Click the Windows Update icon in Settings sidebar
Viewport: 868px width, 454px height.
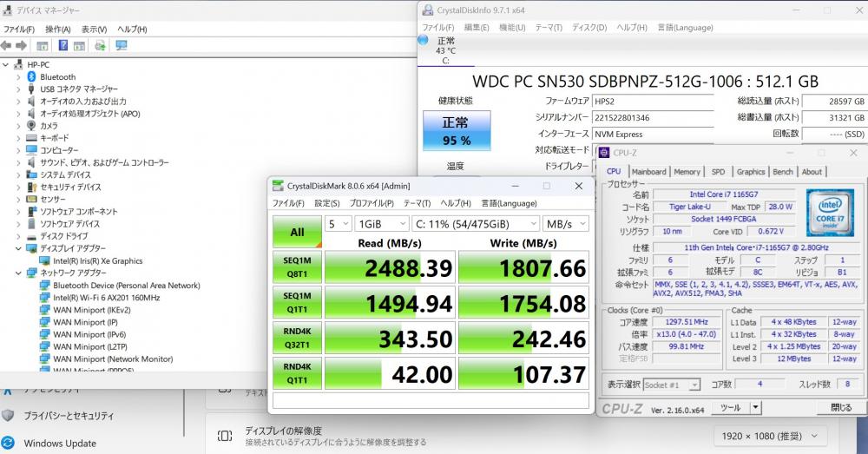point(8,443)
